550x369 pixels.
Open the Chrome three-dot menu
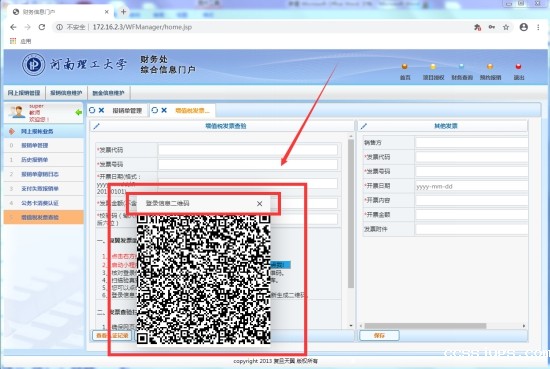[x=538, y=27]
